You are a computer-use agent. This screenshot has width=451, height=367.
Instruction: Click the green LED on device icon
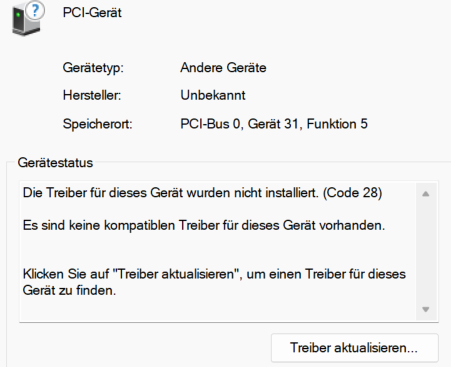18,15
